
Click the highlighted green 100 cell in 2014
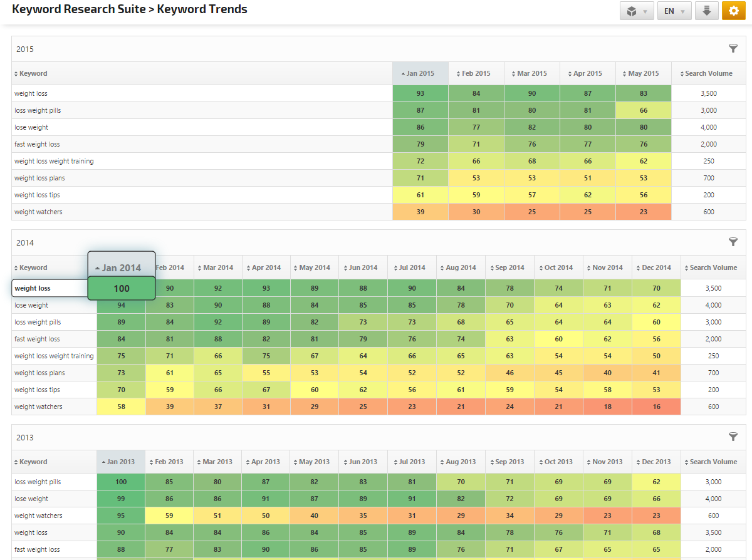[x=122, y=288]
